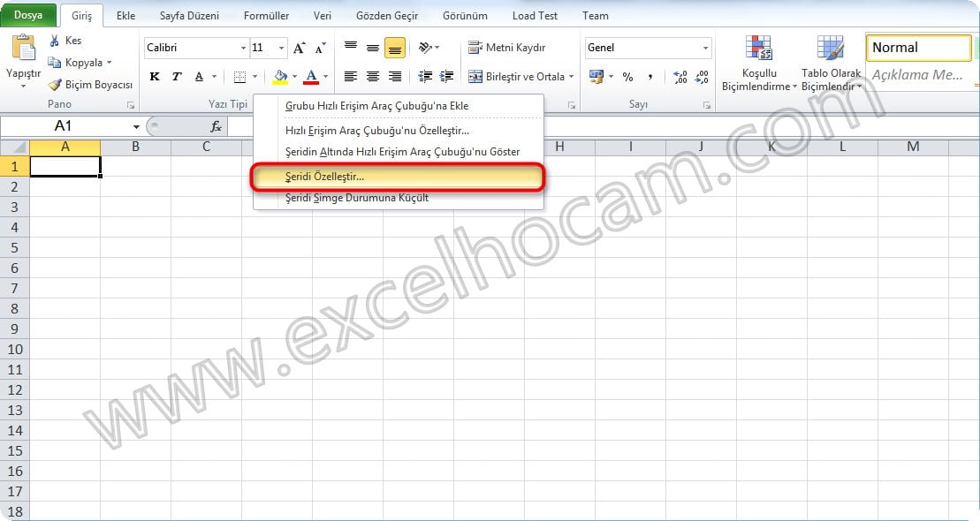Apply the percent style format
The height and width of the screenshot is (521, 980).
point(627,77)
